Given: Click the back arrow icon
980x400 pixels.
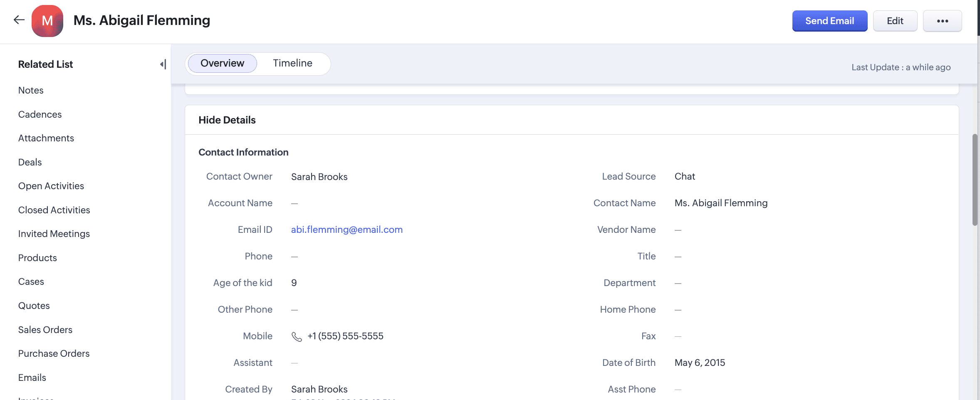Looking at the screenshot, I should pyautogui.click(x=19, y=20).
